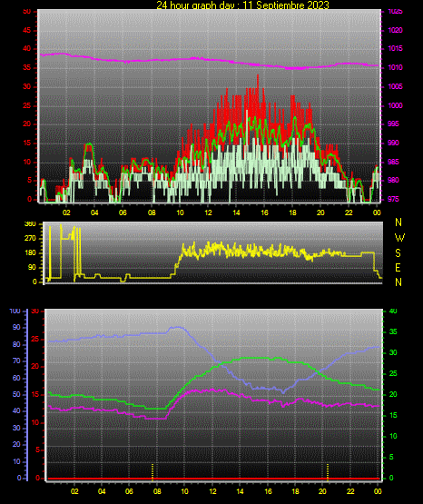Click the magenta 1000 pressure axis label

click(x=395, y=105)
